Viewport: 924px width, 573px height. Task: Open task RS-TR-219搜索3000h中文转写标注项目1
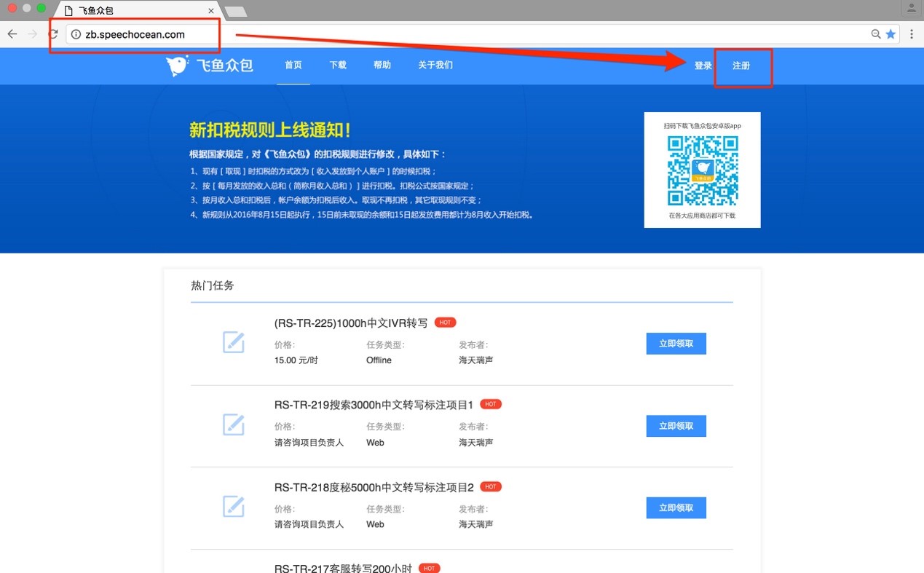tap(374, 405)
